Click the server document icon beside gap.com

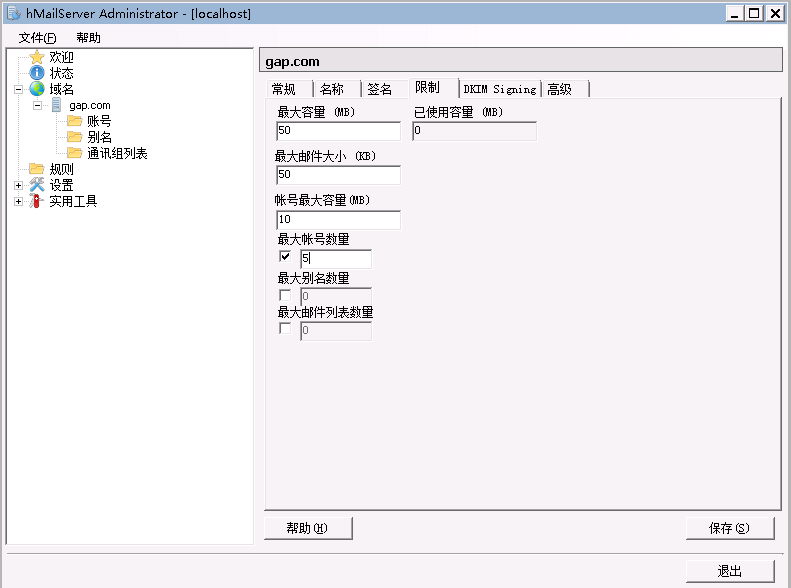click(x=56, y=105)
